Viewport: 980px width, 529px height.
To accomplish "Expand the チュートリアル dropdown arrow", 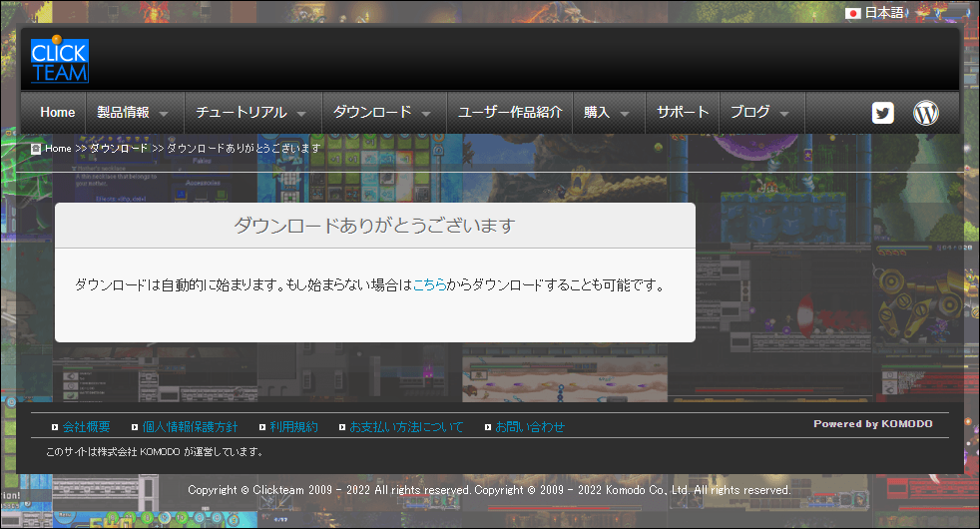I will tap(301, 114).
